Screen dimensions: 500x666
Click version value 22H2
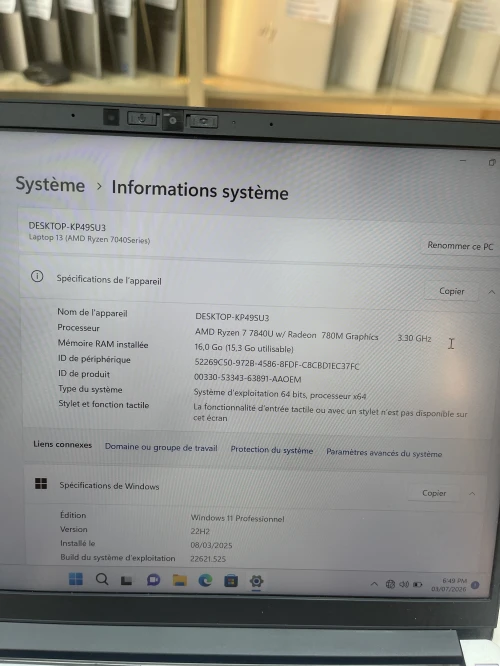[200, 531]
